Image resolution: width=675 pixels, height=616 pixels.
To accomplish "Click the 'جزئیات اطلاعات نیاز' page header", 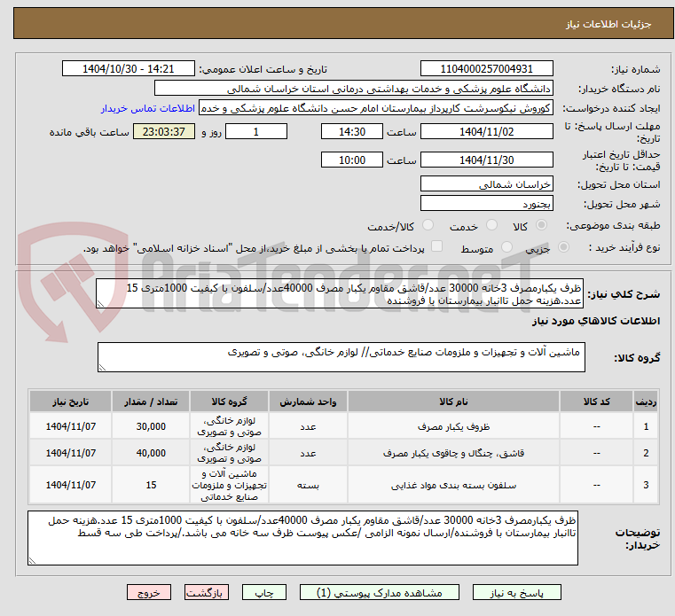I will (x=608, y=24).
